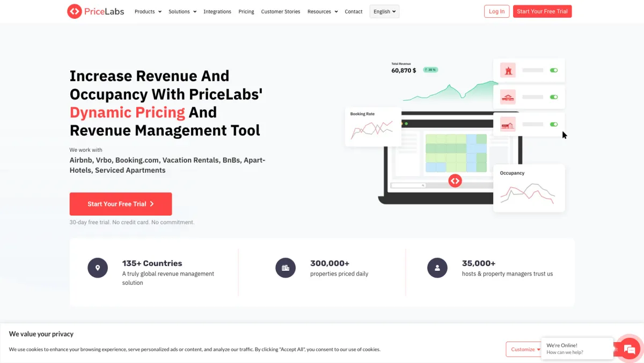The height and width of the screenshot is (363, 644).
Task: Click the PriceLabs logo in the header
Action: pyautogui.click(x=96, y=11)
